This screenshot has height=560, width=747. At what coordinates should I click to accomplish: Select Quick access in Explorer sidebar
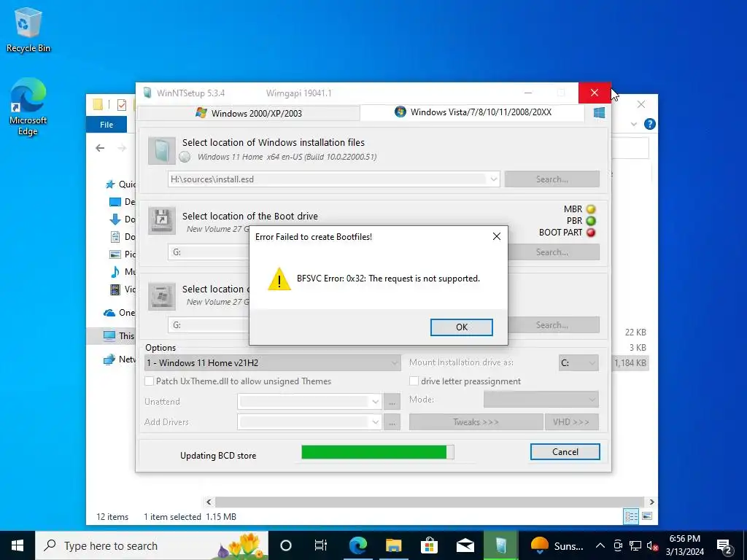click(120, 184)
